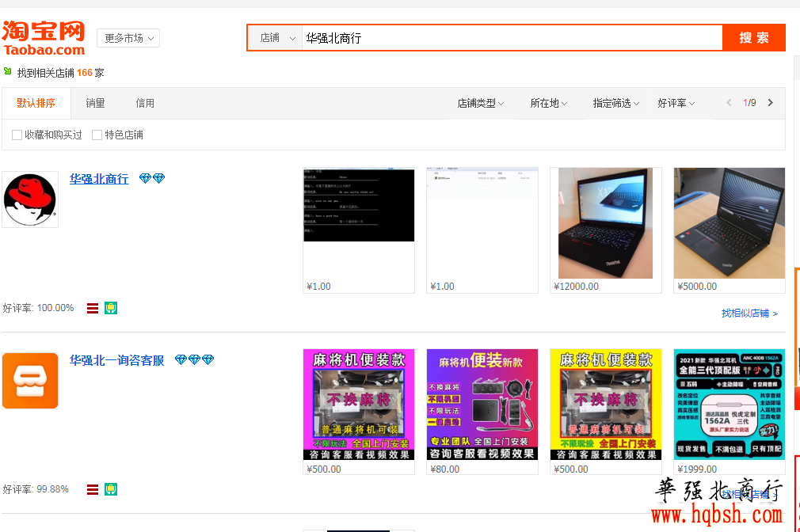Expand the 所在地 filter
The image size is (800, 532).
[x=548, y=104]
